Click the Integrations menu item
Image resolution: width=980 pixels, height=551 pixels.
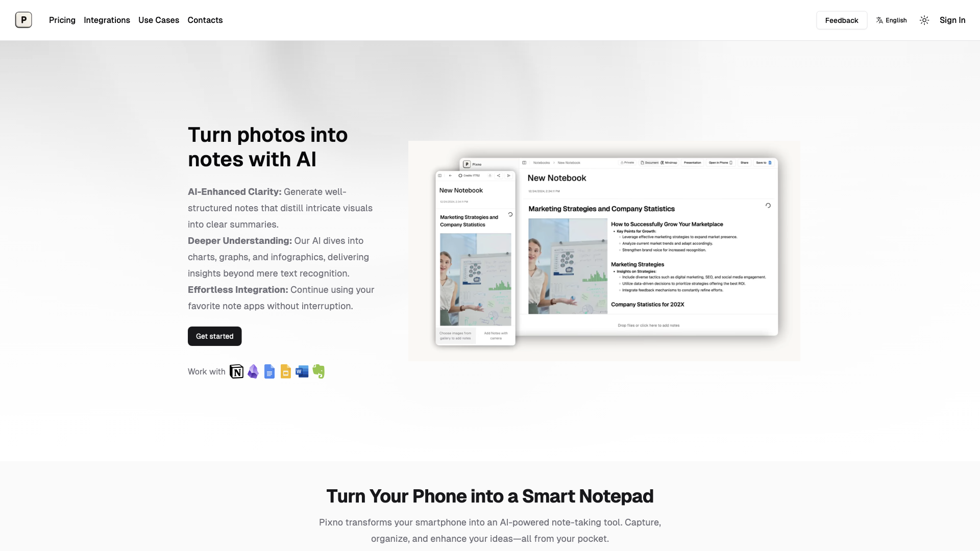(106, 19)
